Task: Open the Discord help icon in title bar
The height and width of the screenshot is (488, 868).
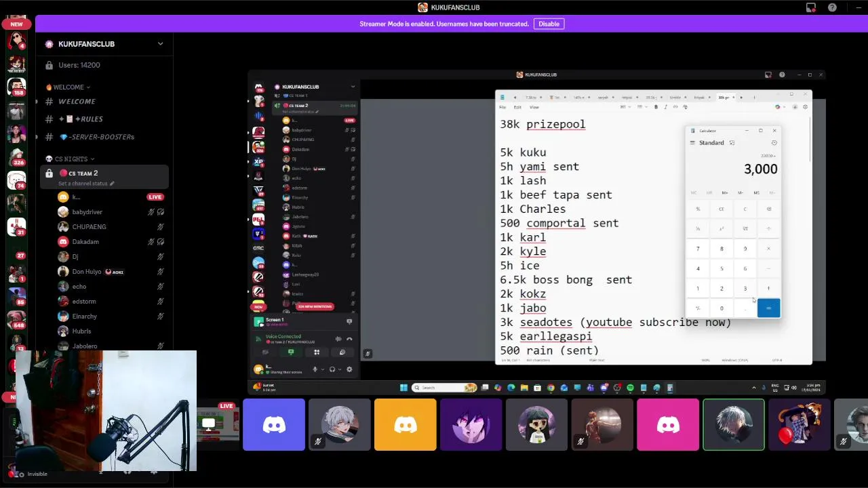Action: point(832,7)
